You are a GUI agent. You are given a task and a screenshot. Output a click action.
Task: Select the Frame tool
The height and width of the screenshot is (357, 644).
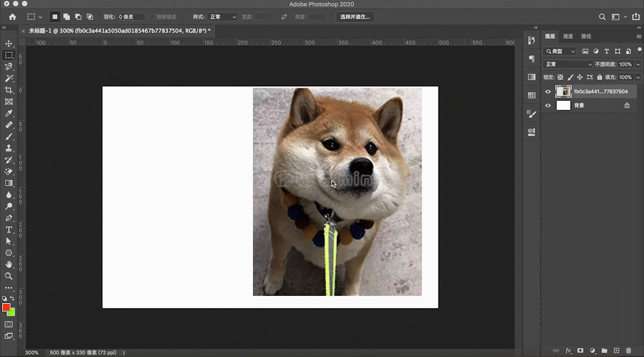8,101
